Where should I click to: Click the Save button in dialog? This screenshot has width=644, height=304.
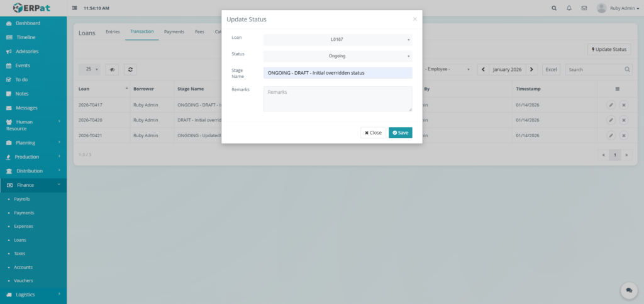(x=400, y=133)
